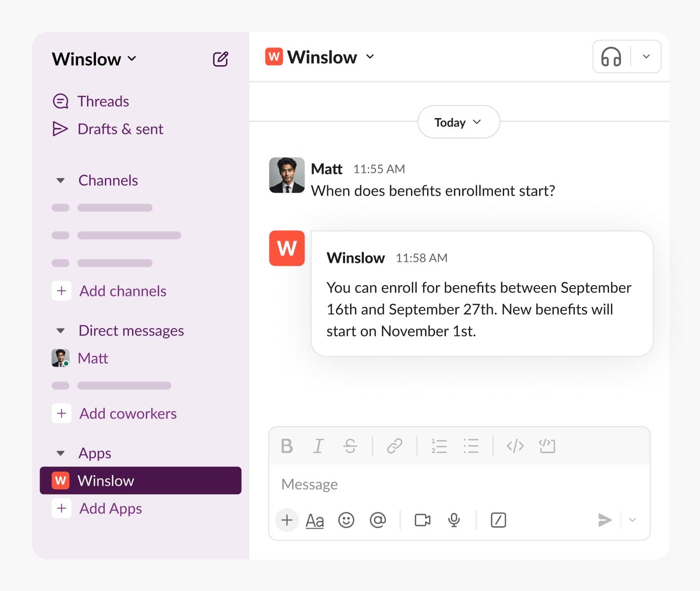Click the mention @ icon
Screen dimensions: 700x591
pyautogui.click(x=378, y=520)
